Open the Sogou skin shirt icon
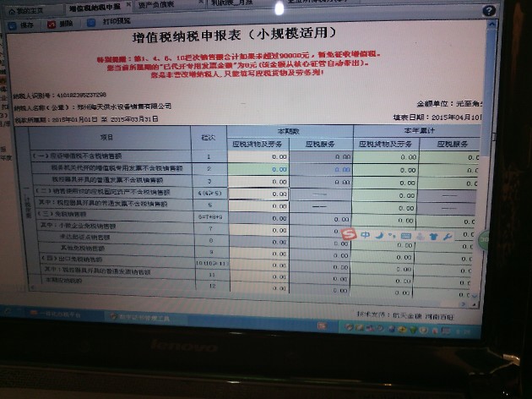 click(x=433, y=237)
